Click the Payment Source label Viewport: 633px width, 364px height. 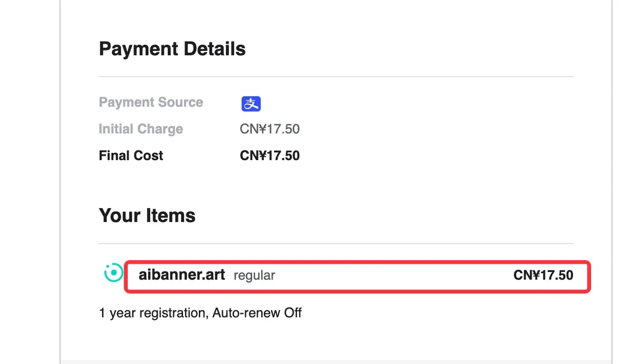151,102
